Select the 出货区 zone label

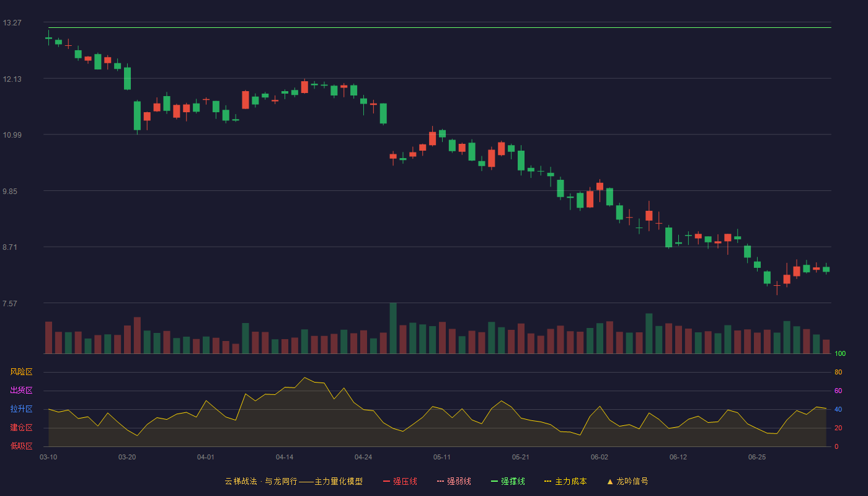pyautogui.click(x=21, y=391)
